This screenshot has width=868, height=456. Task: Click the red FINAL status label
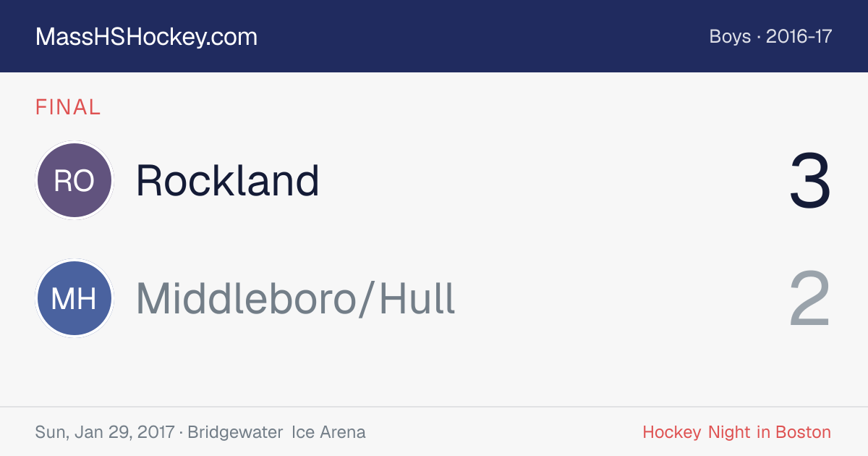coord(68,108)
